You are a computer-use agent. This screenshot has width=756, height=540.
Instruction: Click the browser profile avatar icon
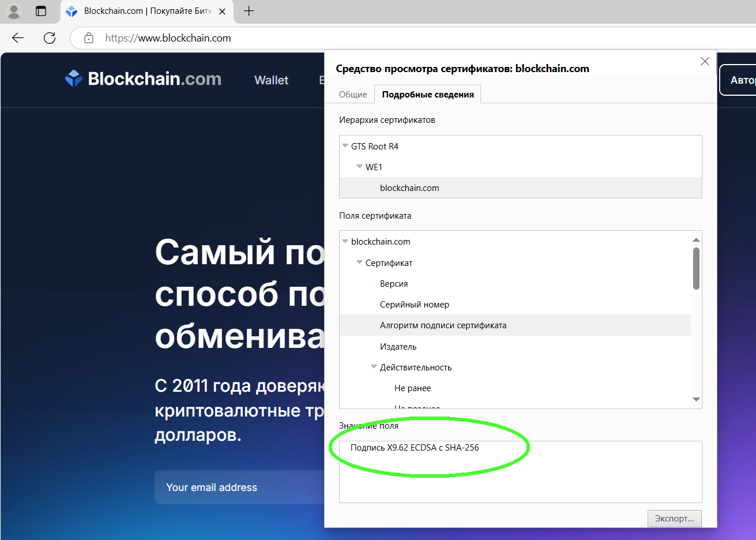click(14, 11)
